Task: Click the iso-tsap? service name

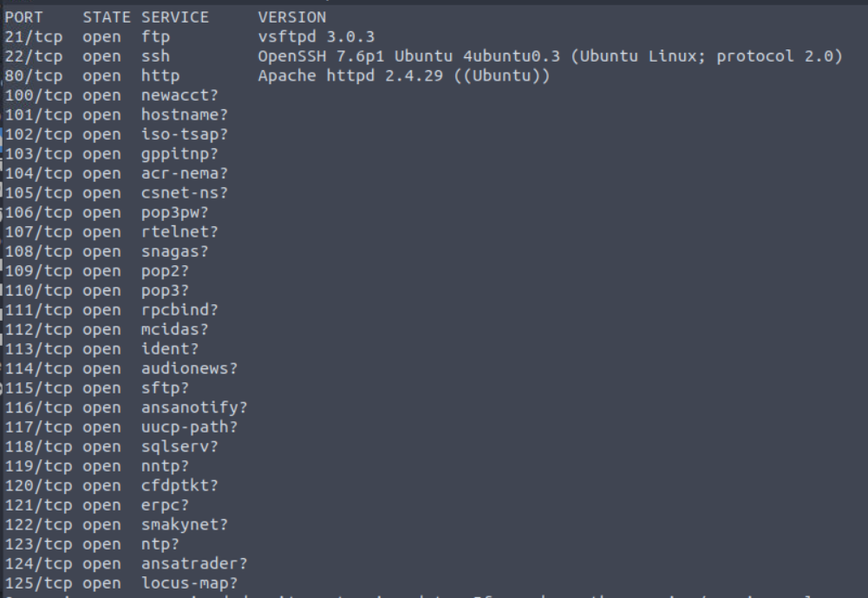Action: [185, 134]
